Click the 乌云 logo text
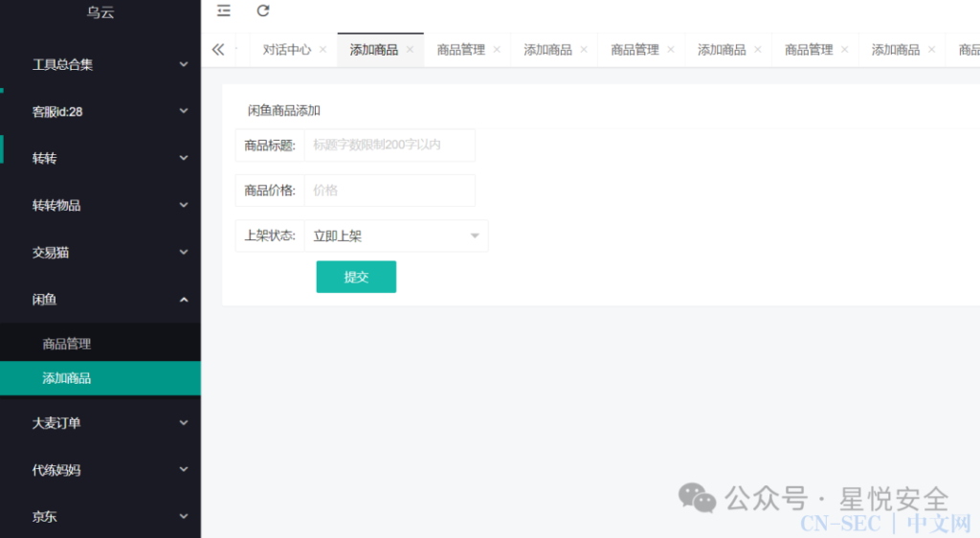980x538 pixels. tap(100, 11)
